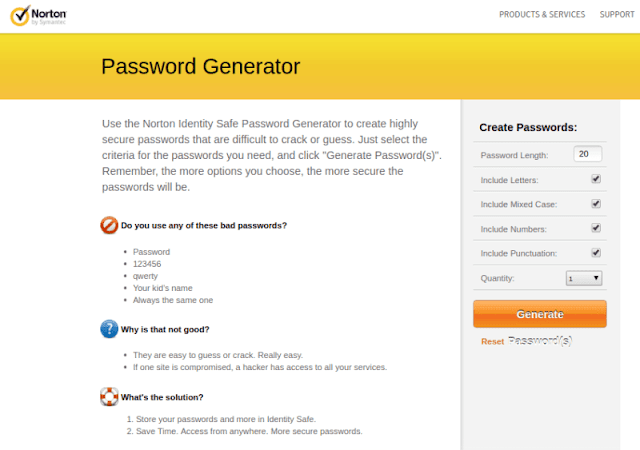Screen dimensions: 640x450
Task: Uncheck the Include Letters checkbox
Action: click(x=596, y=179)
